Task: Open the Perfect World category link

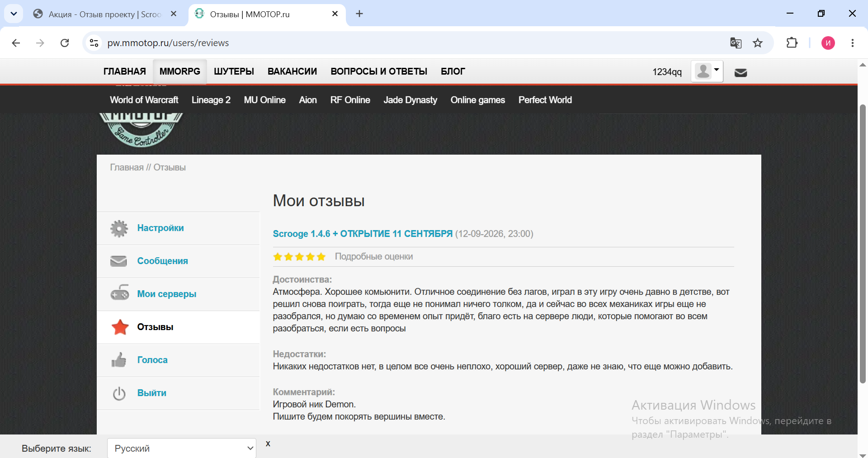Action: click(545, 100)
